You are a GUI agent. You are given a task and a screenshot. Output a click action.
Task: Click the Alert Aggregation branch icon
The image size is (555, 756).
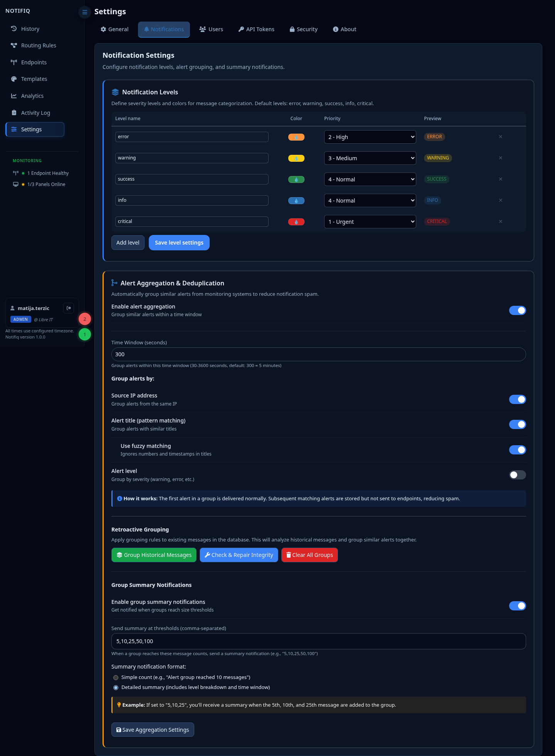tap(114, 283)
